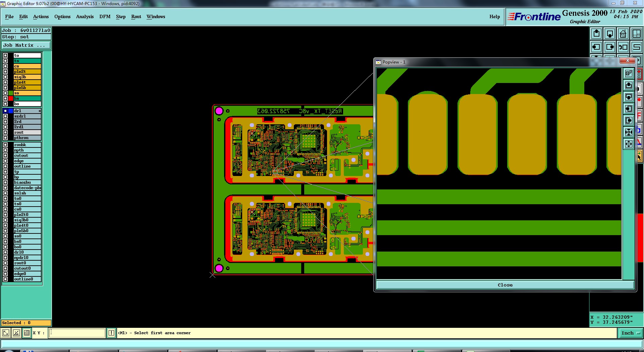
Task: Toggle display of layer ts
Action: pos(5,61)
